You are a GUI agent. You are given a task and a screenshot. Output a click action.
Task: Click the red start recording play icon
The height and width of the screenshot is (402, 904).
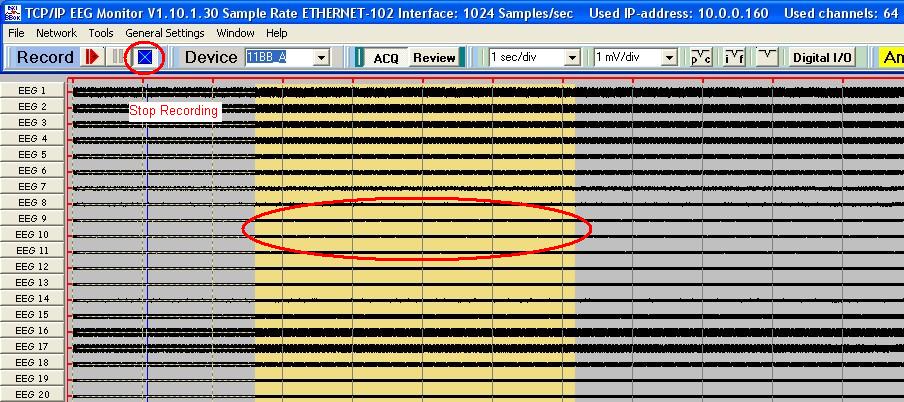pos(92,57)
